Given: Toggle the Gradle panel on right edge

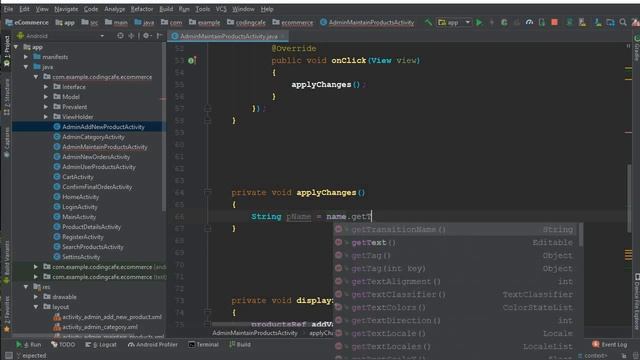Looking at the screenshot, I should coord(636,48).
